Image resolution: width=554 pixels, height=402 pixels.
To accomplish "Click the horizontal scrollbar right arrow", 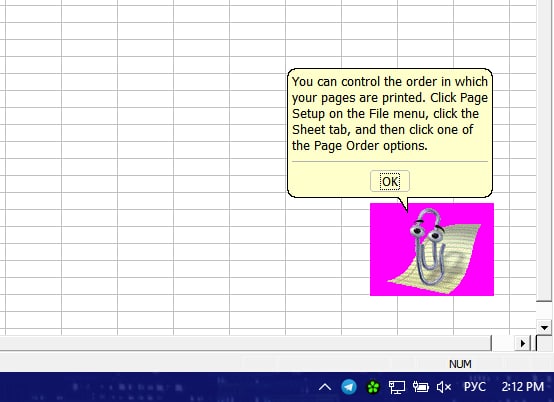I will click(x=523, y=343).
